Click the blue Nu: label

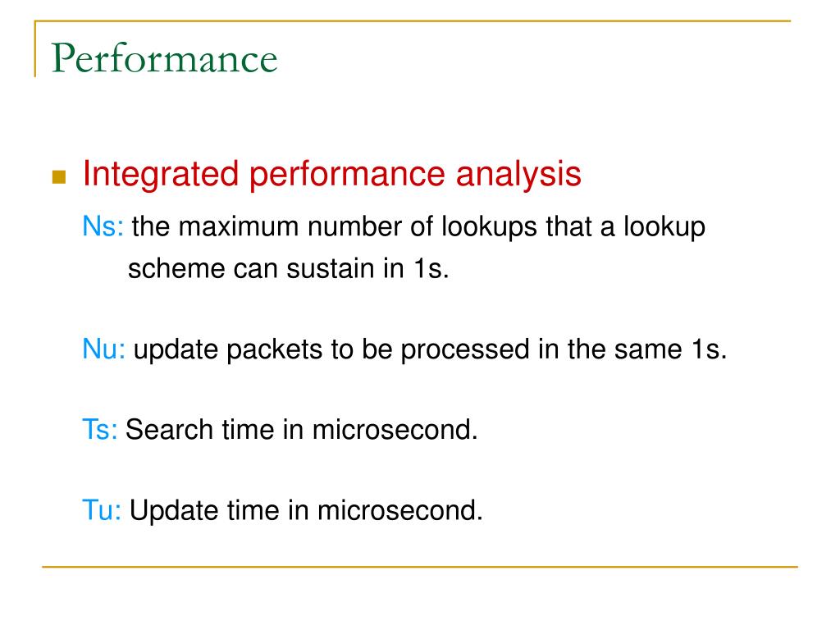click(104, 349)
